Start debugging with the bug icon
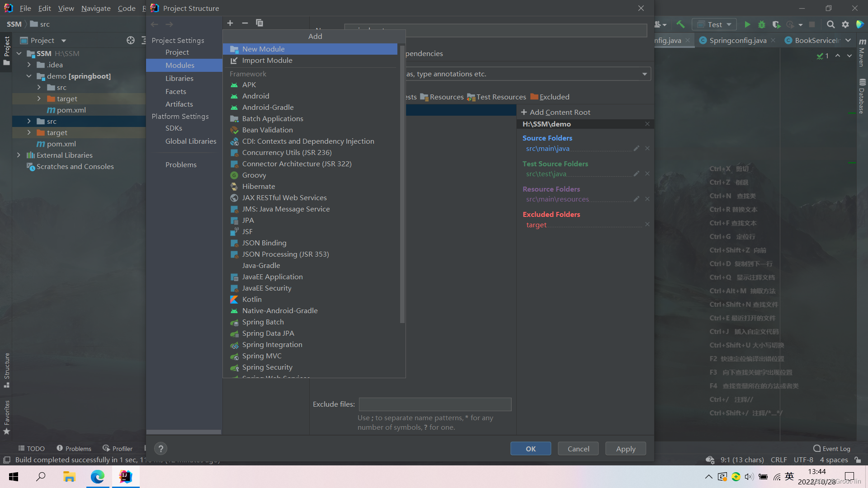Viewport: 868px width, 488px height. tap(762, 24)
